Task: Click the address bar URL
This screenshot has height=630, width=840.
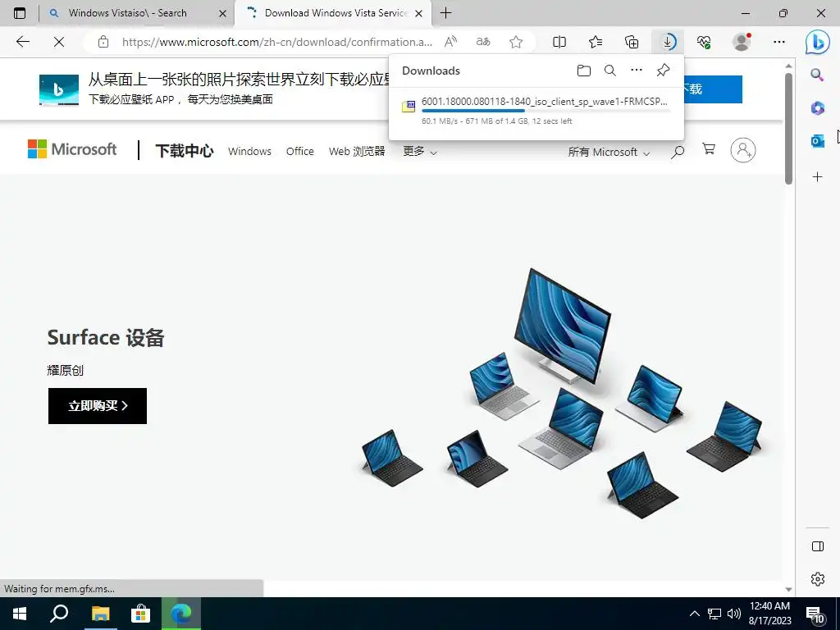Action: pyautogui.click(x=277, y=42)
